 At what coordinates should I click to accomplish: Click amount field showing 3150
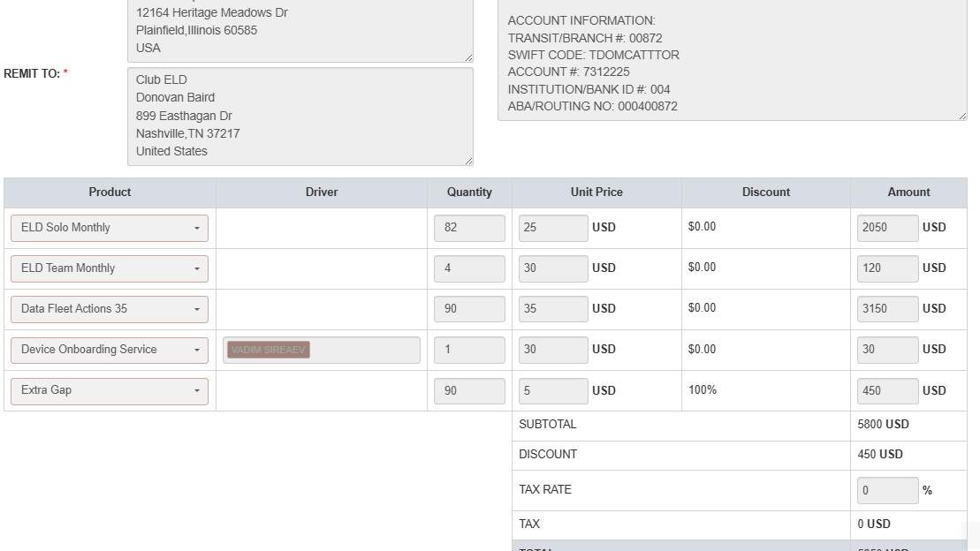(x=887, y=309)
